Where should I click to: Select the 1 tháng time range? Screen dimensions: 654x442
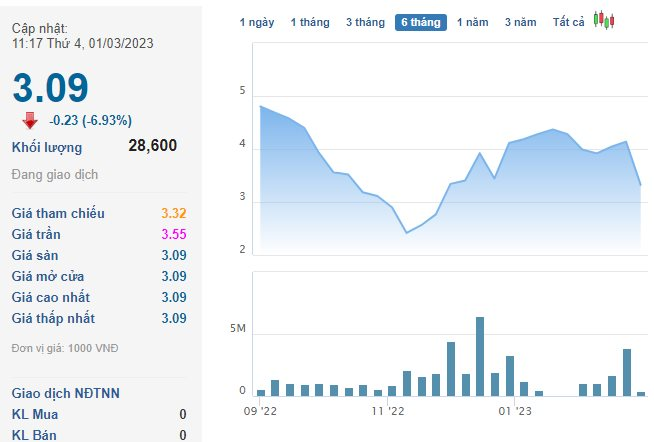[x=310, y=22]
